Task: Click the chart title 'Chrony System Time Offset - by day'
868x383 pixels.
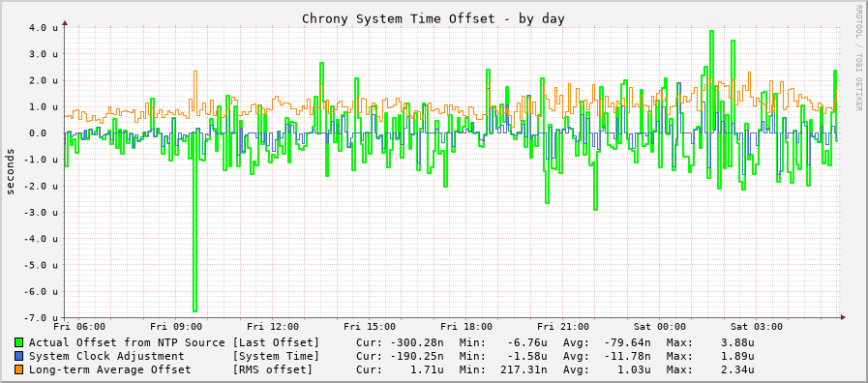Action: coord(434,18)
